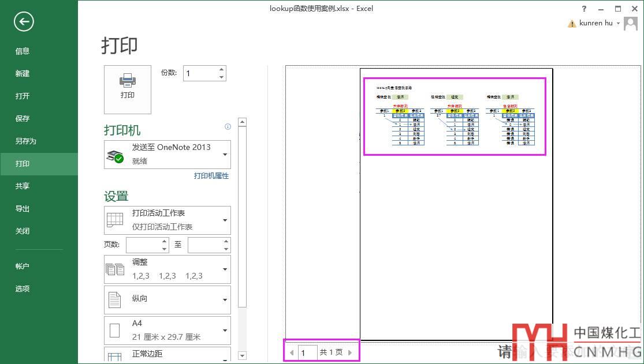Click the large Print button with printer icon
Screen dimensions: 644x364
127,89
